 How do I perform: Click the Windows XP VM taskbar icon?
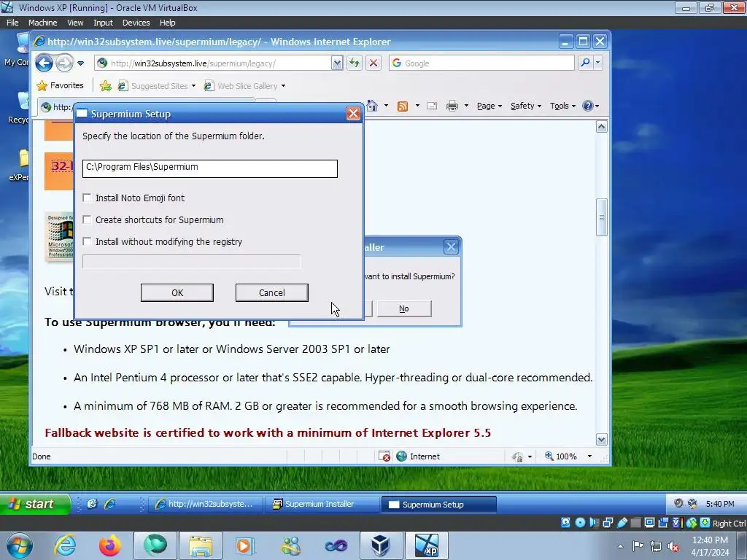[x=426, y=545]
